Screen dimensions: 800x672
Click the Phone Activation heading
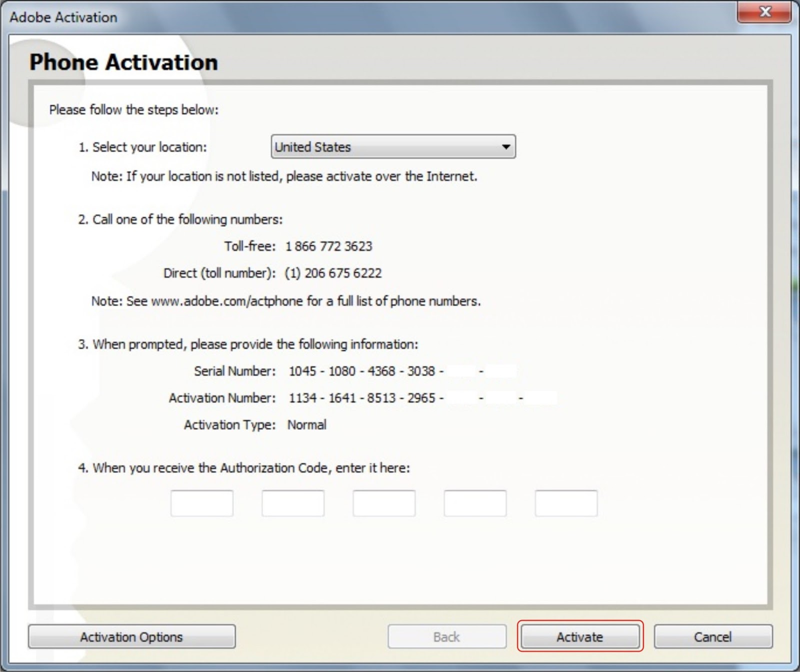coord(123,62)
